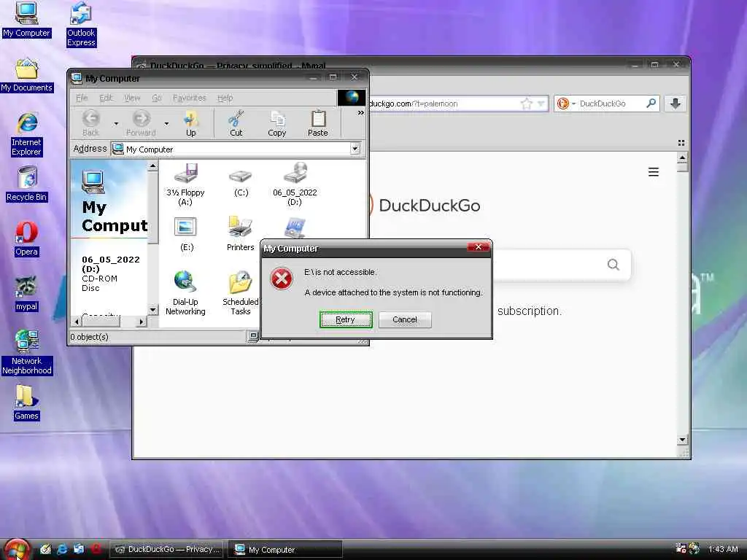Screen dimensions: 747x560
Task: Click the left pane scroll-right arrow in My Computer
Action: coord(141,322)
